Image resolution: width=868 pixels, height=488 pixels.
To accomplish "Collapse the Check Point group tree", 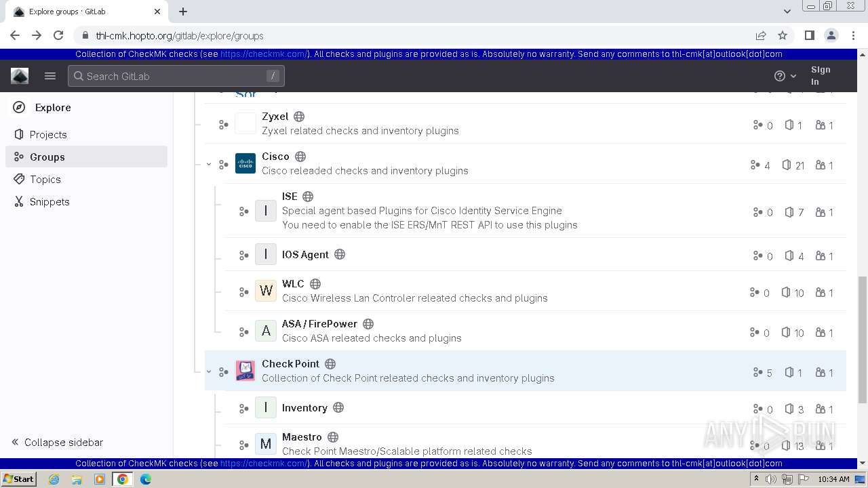I will 209,371.
